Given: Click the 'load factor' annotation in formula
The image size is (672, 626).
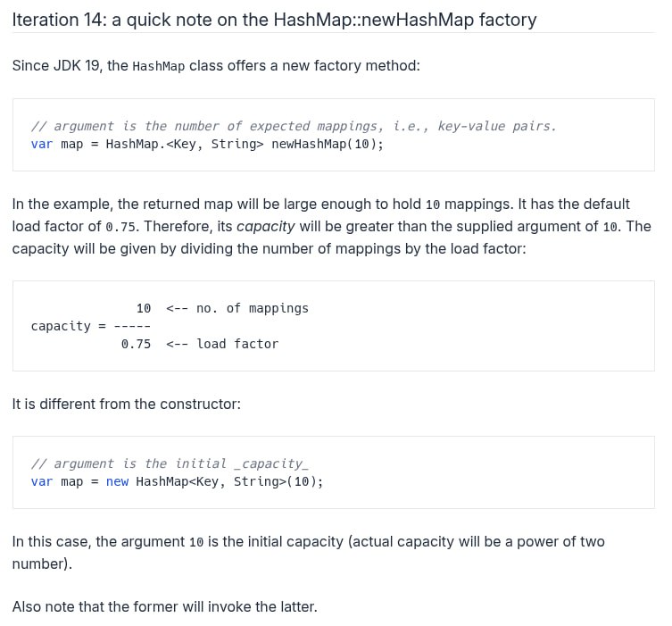Looking at the screenshot, I should (x=237, y=344).
